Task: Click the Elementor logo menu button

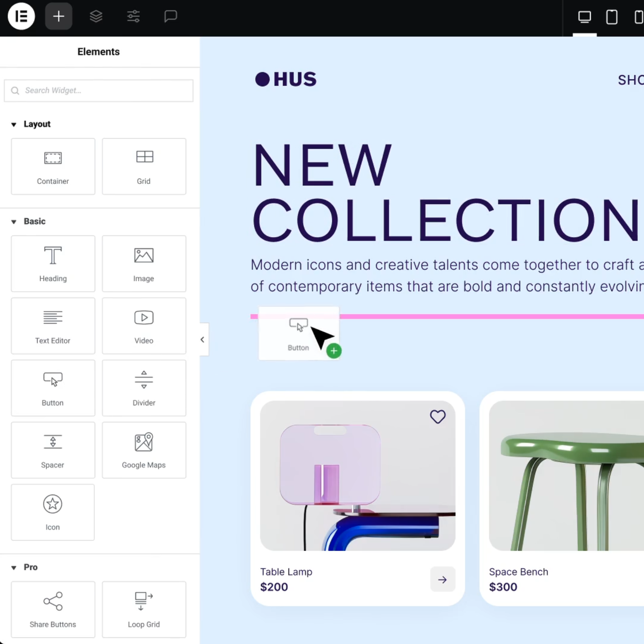Action: [x=21, y=16]
